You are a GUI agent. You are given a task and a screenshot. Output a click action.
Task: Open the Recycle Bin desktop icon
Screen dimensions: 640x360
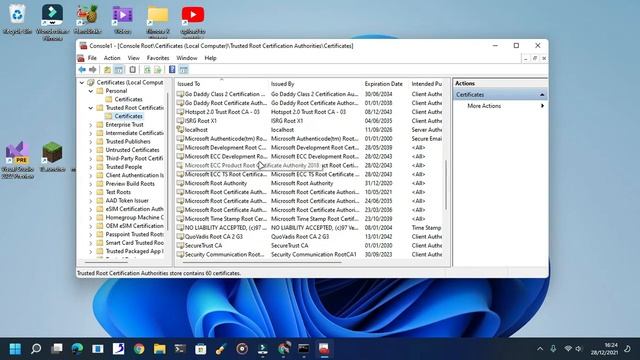(17, 19)
